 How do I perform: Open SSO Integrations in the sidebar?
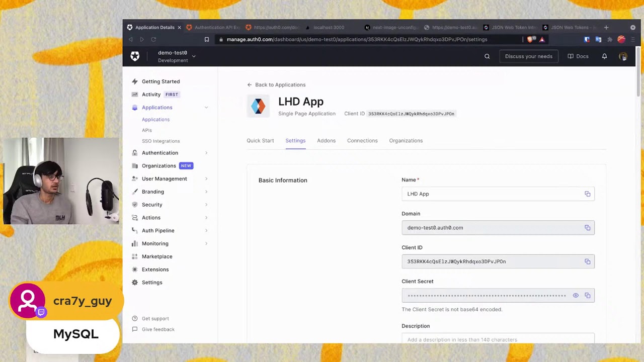point(160,141)
